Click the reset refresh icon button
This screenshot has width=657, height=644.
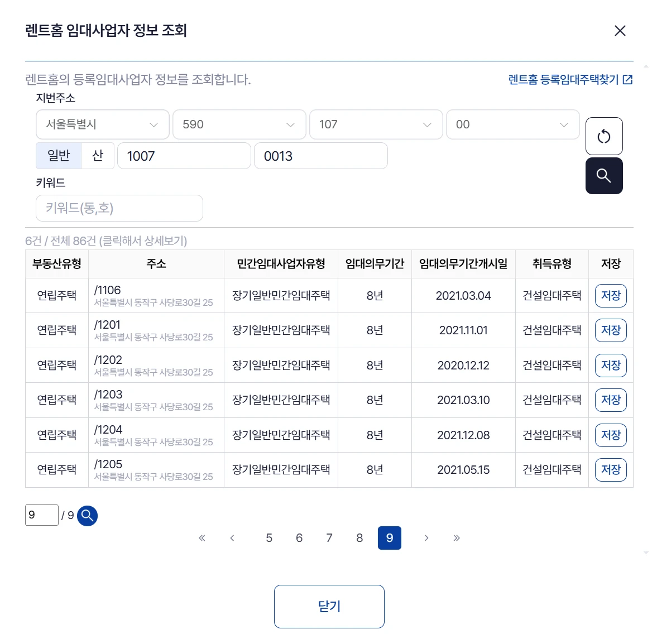point(604,136)
